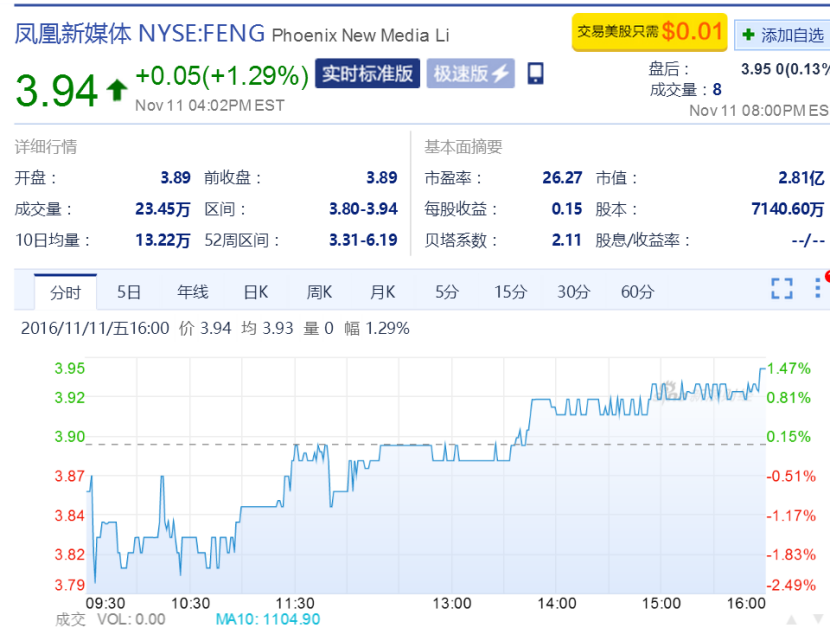Switch to 实时标准版 real-time standard mode
The width and height of the screenshot is (831, 628).
tap(367, 74)
